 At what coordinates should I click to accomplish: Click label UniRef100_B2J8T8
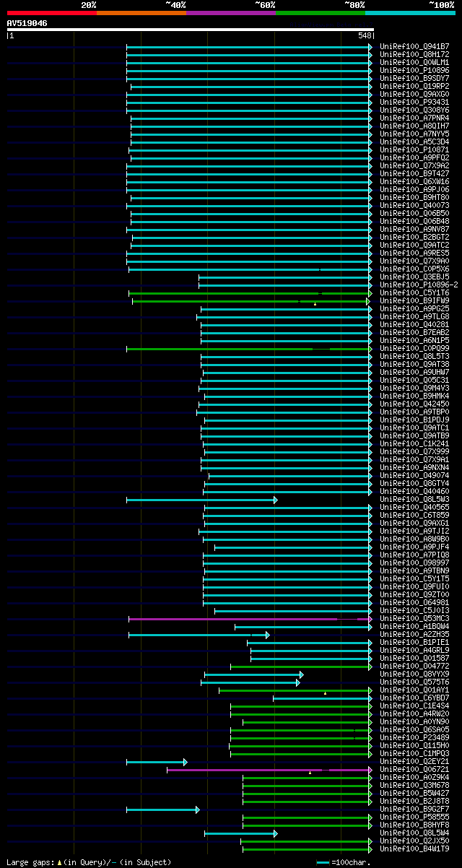click(414, 801)
